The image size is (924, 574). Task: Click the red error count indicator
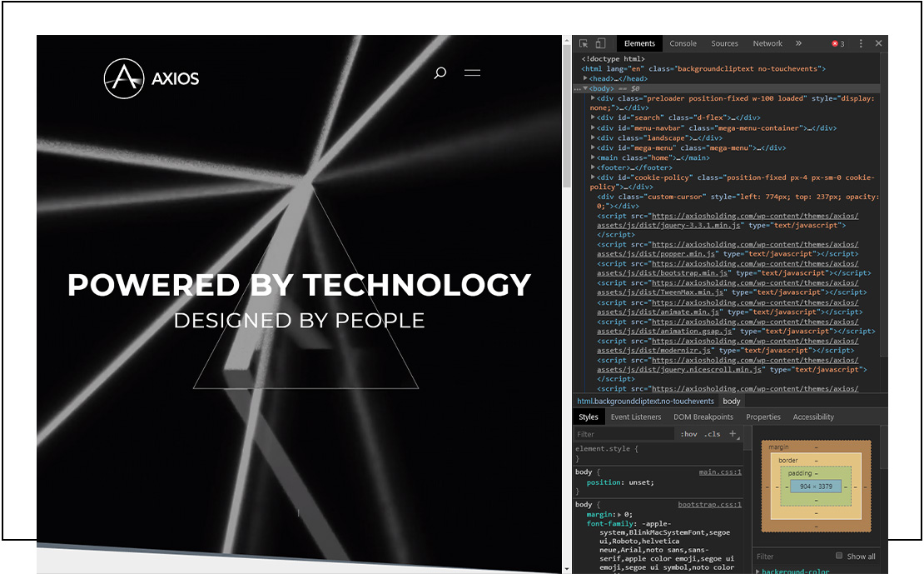click(x=838, y=43)
